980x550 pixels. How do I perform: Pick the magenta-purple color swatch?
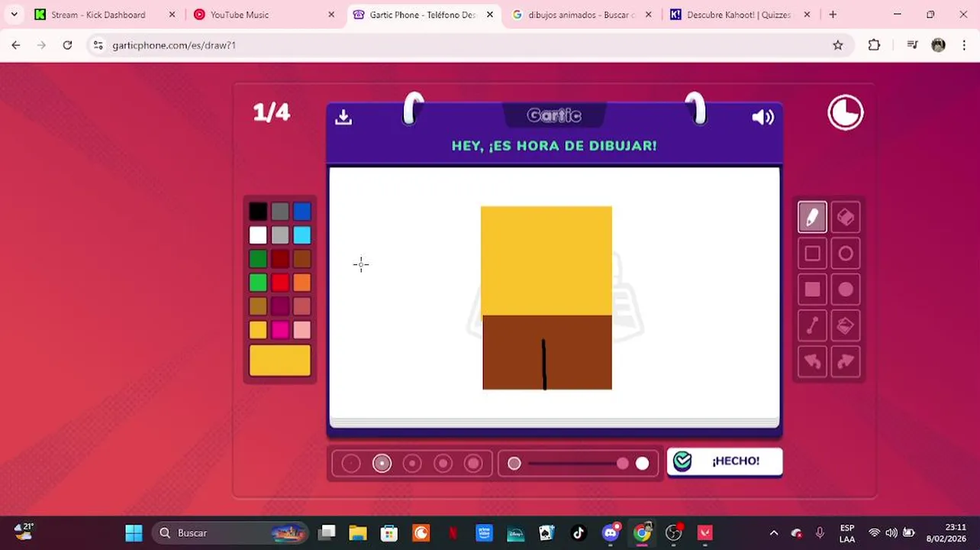[x=280, y=306]
